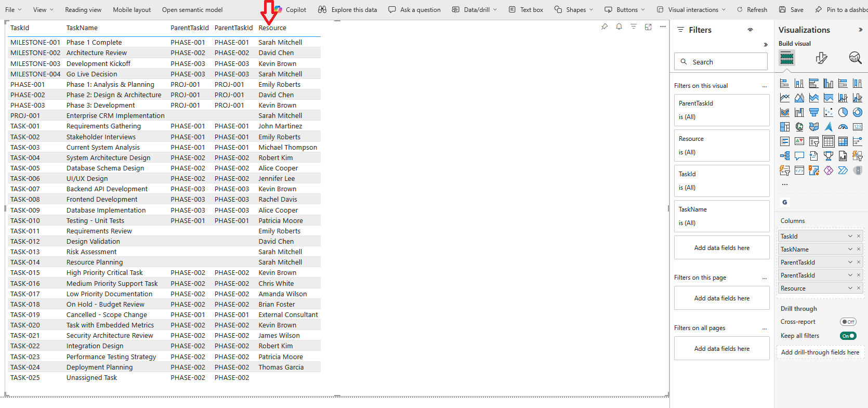This screenshot has height=408, width=868.
Task: Expand the TaskName column field dropdown
Action: click(x=850, y=249)
